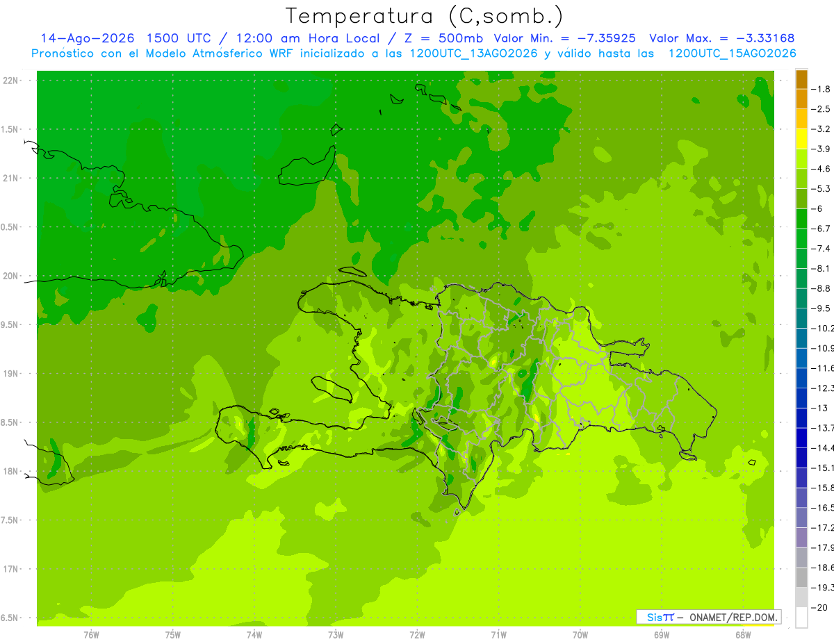Click the orange swatch between -1.8 and -2.5
The height and width of the screenshot is (644, 834).
click(801, 99)
